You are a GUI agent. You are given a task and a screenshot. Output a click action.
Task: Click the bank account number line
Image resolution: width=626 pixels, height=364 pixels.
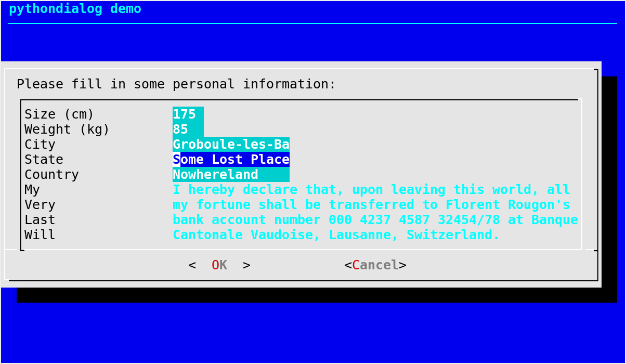click(375, 219)
